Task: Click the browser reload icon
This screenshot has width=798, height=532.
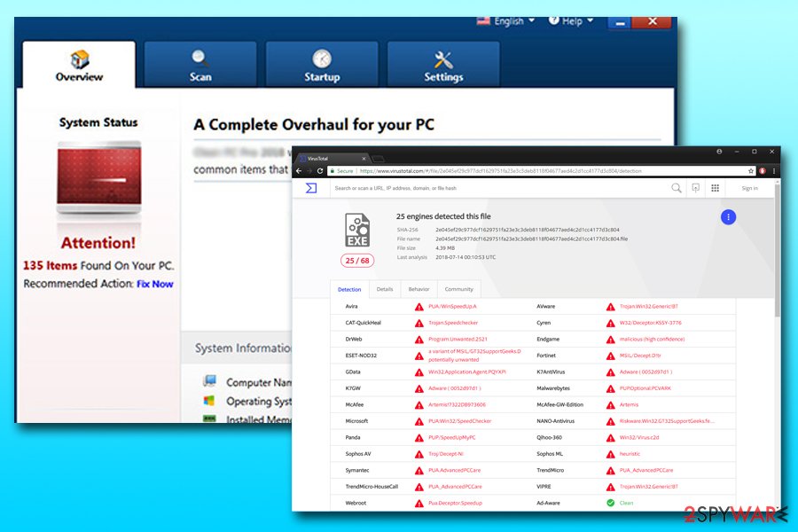Action: (320, 171)
